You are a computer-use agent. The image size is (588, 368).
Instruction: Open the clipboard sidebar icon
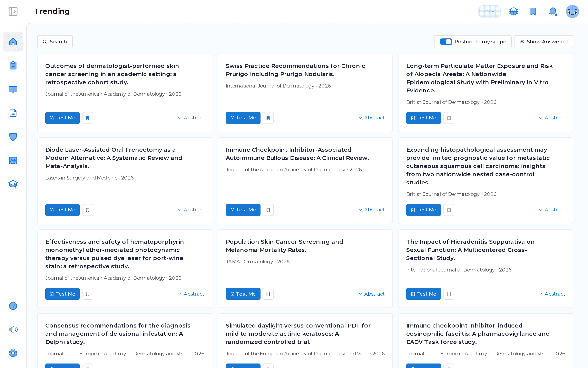point(13,65)
